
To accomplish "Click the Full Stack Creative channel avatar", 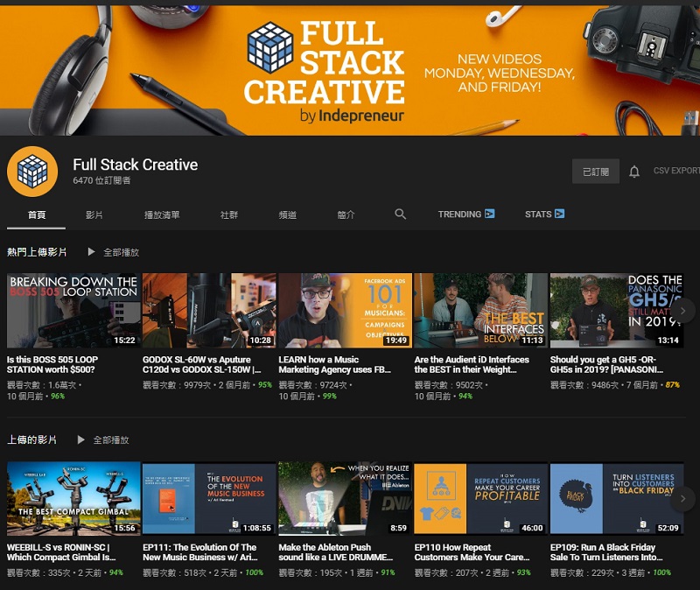I will pyautogui.click(x=32, y=172).
